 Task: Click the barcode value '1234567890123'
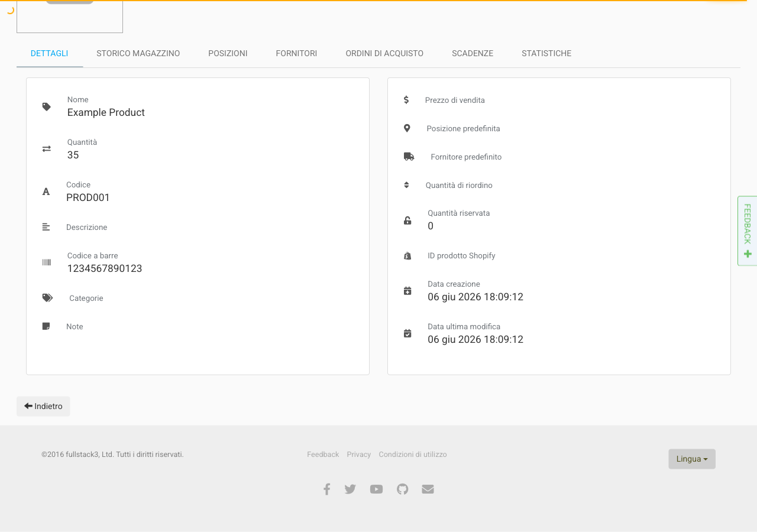tap(105, 268)
